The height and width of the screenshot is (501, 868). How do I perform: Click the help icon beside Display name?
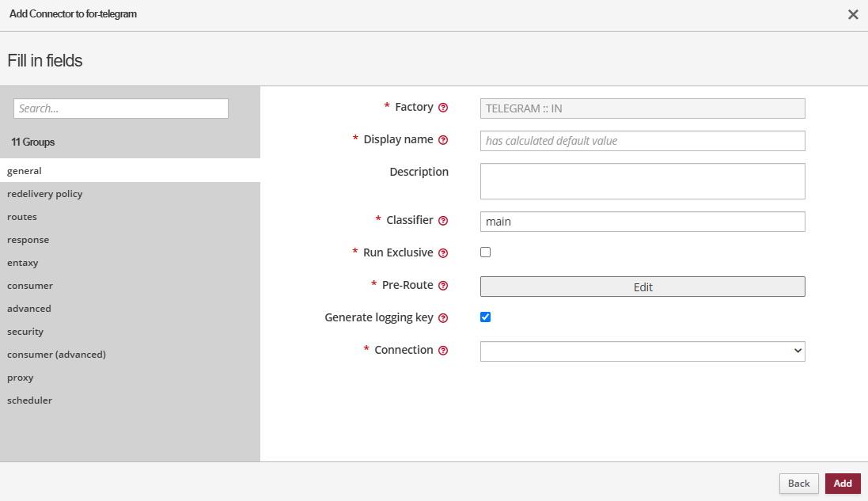pyautogui.click(x=443, y=140)
